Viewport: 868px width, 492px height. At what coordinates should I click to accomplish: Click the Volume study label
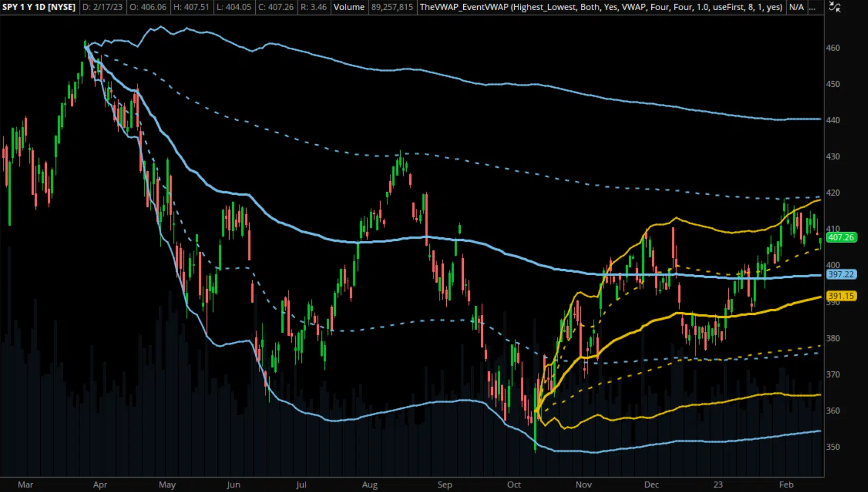coord(349,7)
